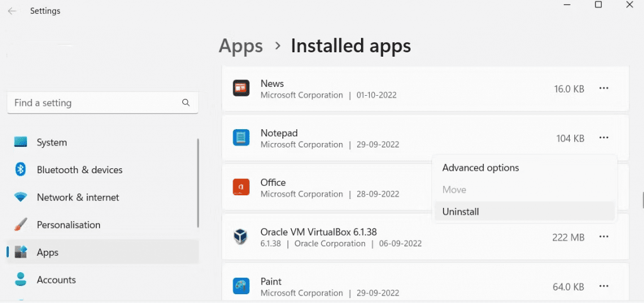Image resolution: width=644 pixels, height=303 pixels.
Task: Open Personalisation settings page
Action: [69, 225]
